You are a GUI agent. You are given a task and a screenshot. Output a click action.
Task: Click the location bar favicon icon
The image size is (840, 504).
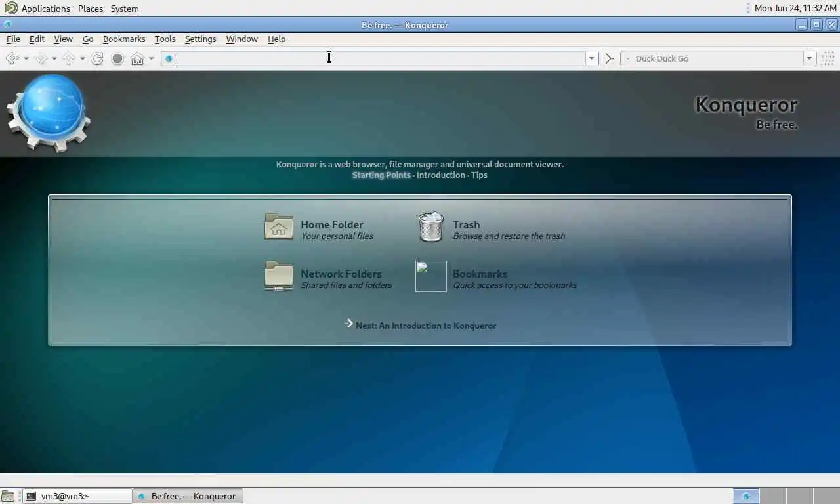[x=169, y=58]
